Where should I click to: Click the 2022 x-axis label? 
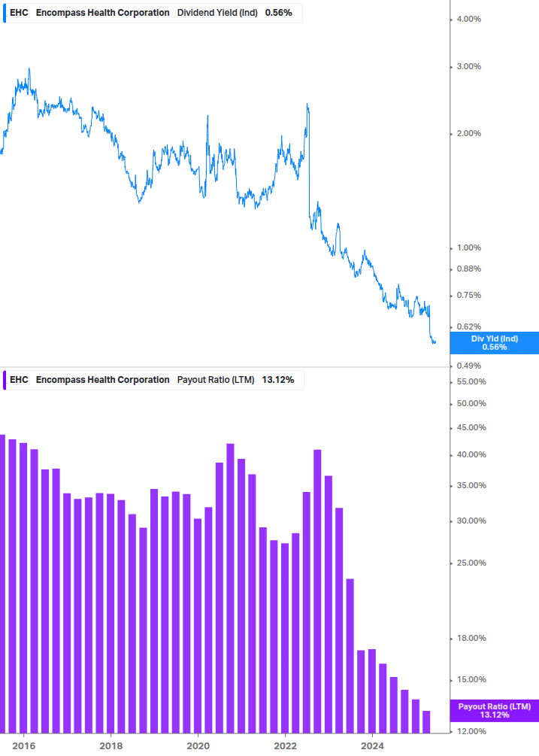click(285, 746)
